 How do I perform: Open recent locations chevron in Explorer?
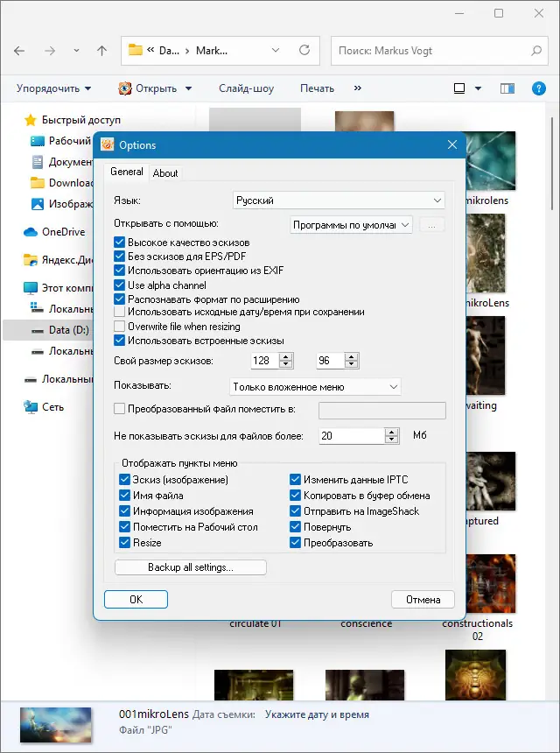coord(76,51)
